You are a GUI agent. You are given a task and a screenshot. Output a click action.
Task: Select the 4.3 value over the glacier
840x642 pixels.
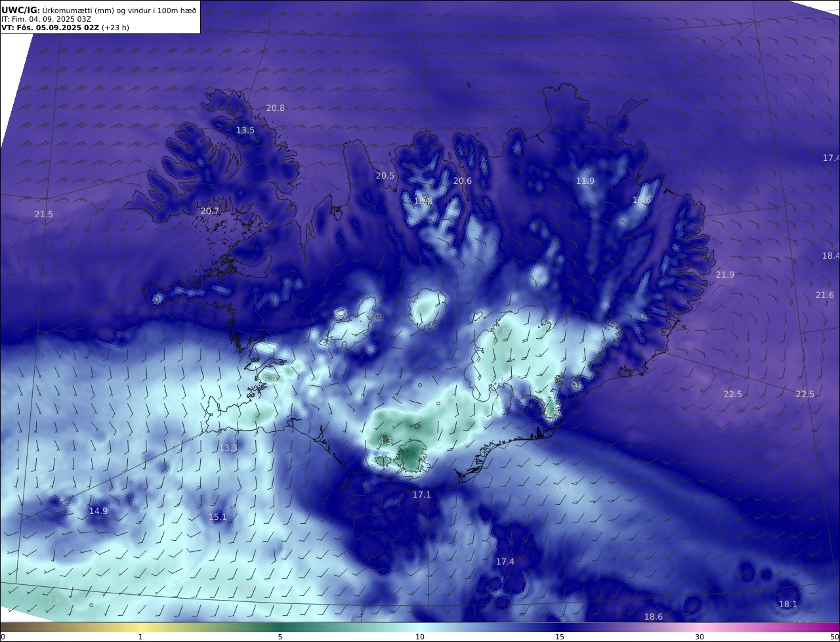[386, 440]
